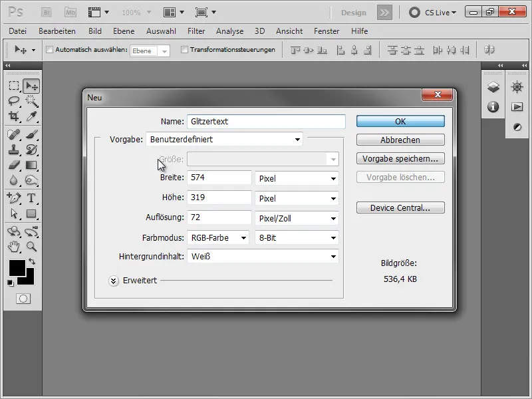Select the Path Selection tool
The height and width of the screenshot is (399, 532).
click(14, 213)
